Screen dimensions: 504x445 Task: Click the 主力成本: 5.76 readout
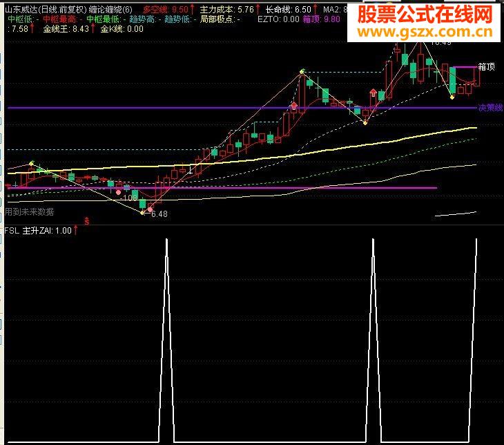[227, 10]
